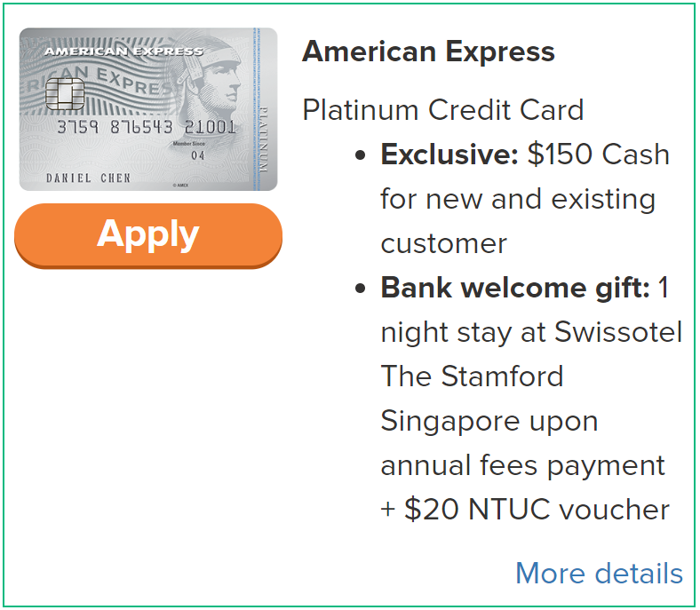Click the American Express heading

(x=428, y=51)
